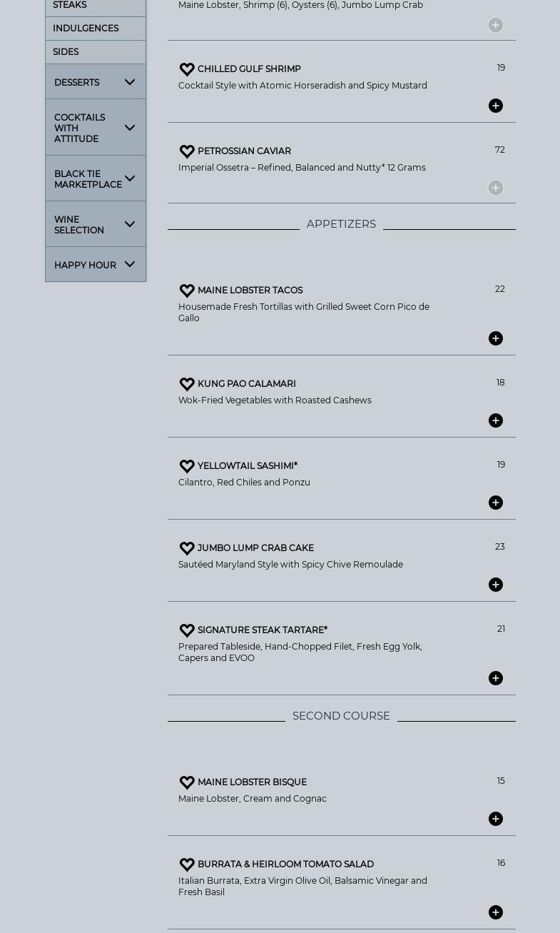The image size is (560, 933).
Task: Click plus icon for Maine Lobster Tacos
Action: [x=496, y=338]
